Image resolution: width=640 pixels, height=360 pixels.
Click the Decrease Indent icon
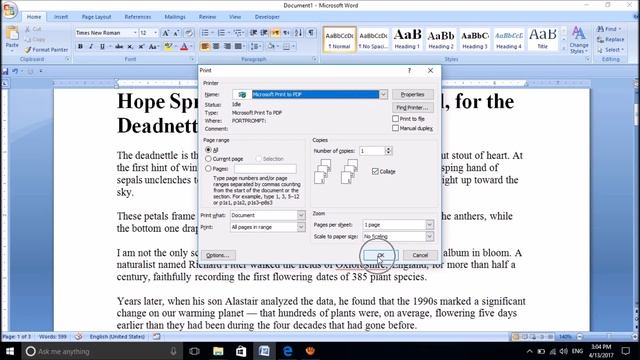253,33
